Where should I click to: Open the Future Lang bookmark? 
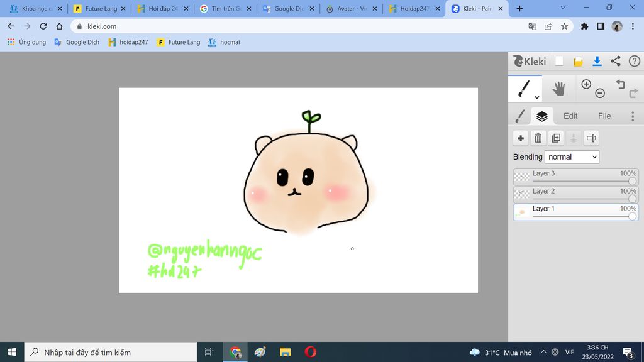tap(179, 42)
